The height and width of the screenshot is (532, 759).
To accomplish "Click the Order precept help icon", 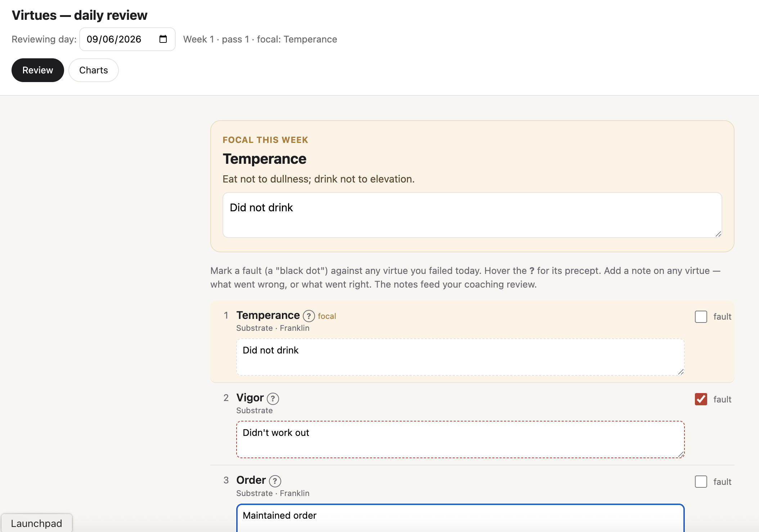I will point(275,481).
